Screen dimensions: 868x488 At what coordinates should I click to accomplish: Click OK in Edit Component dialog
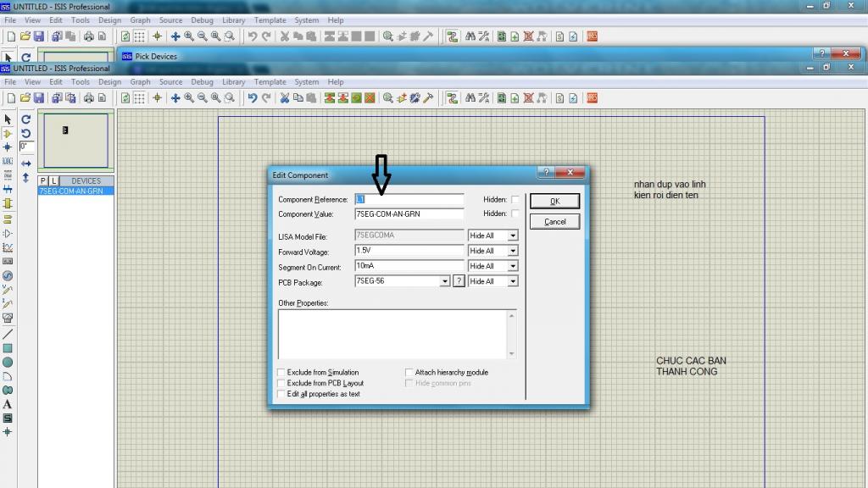click(554, 201)
